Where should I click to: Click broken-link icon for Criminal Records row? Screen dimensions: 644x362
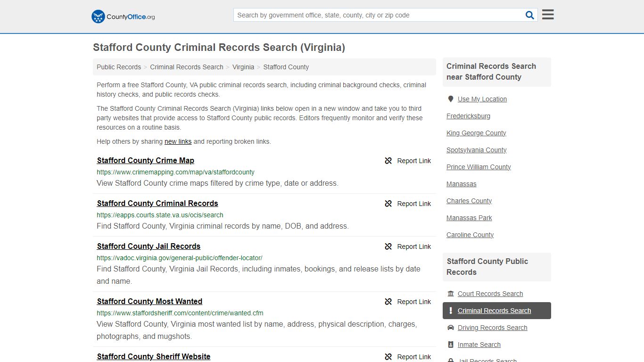tap(388, 204)
